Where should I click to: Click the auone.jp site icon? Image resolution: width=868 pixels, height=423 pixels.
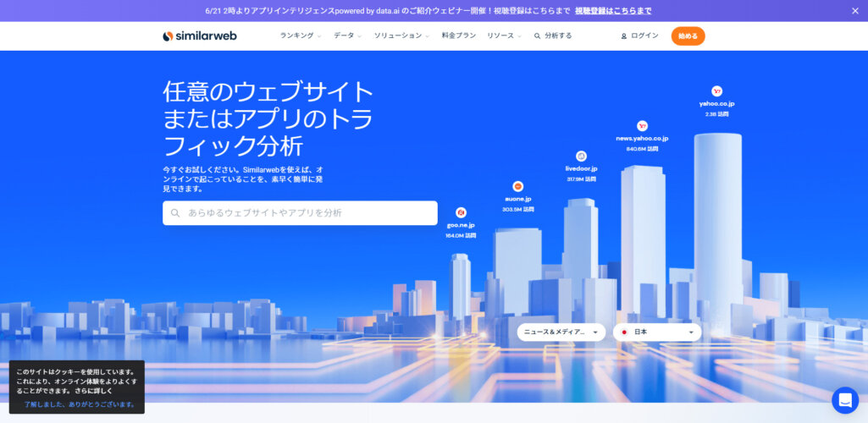tap(518, 186)
